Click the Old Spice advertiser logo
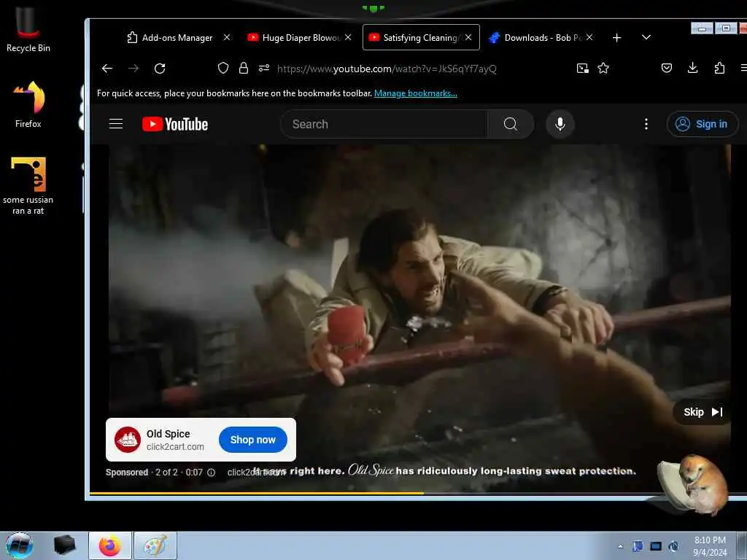 (x=128, y=440)
